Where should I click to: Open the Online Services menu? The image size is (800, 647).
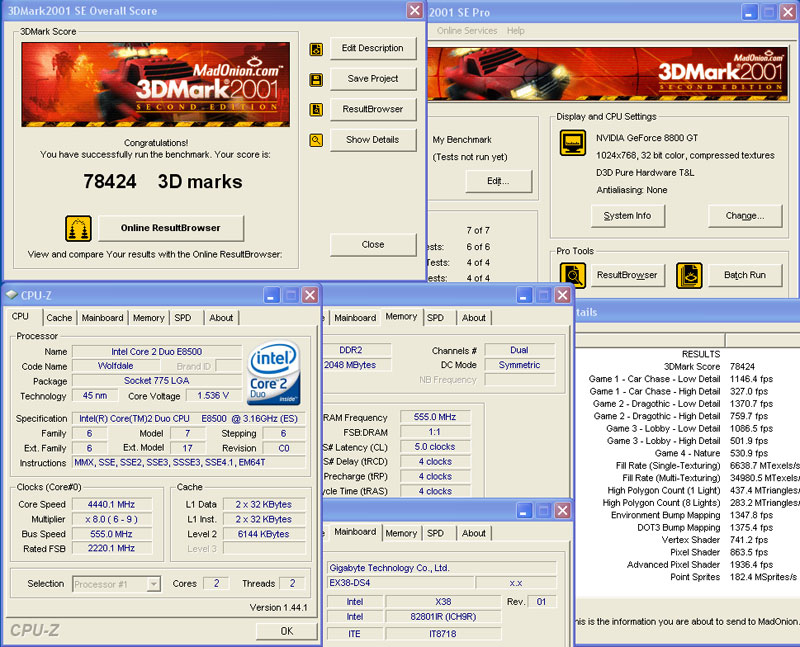coord(467,31)
